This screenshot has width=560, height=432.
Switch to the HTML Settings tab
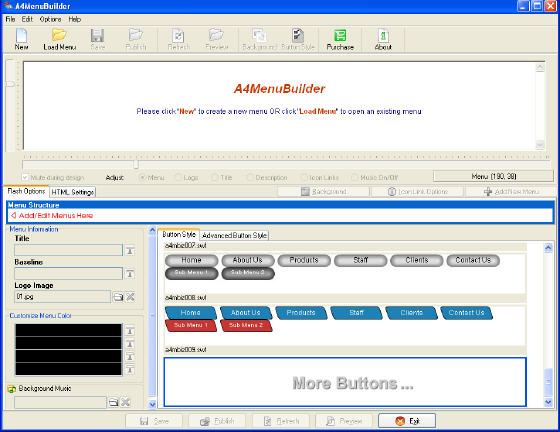click(x=72, y=192)
